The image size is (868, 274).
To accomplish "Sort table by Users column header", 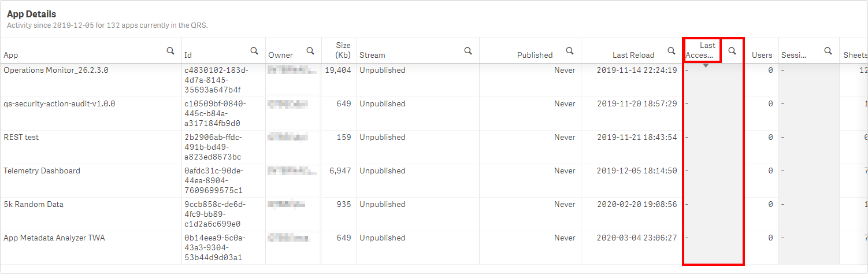I will click(762, 55).
